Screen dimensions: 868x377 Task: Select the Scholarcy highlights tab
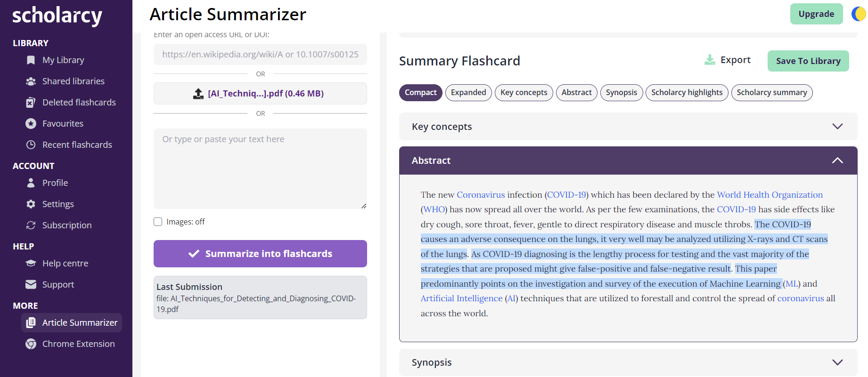click(687, 92)
